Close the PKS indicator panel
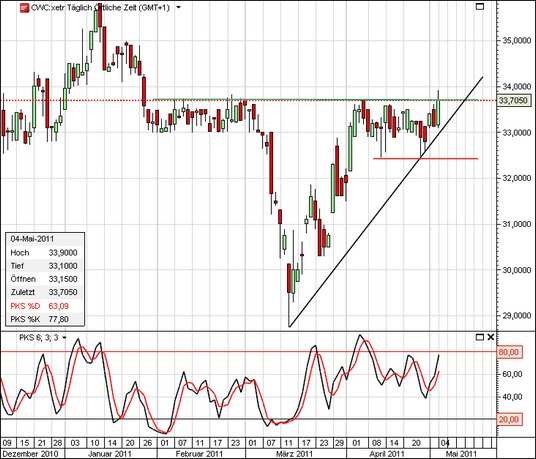This screenshot has width=536, height=459. point(491,337)
